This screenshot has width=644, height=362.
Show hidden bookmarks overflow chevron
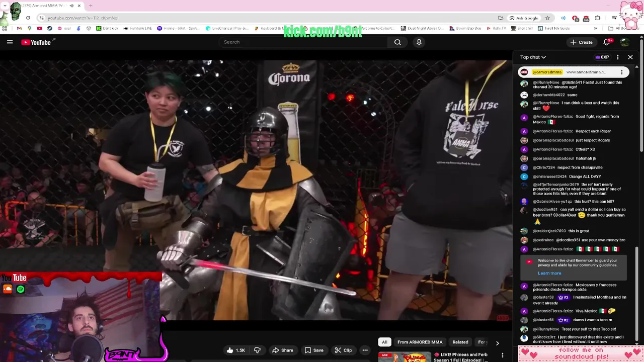coord(595,28)
